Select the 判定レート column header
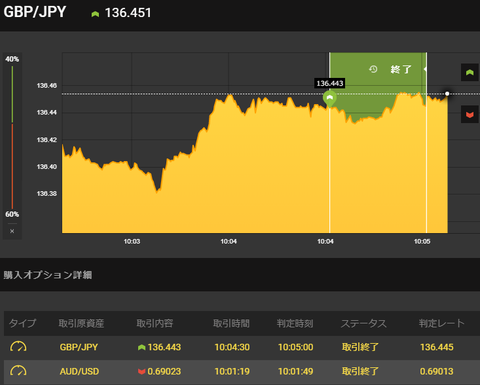480x385 pixels. [x=442, y=323]
